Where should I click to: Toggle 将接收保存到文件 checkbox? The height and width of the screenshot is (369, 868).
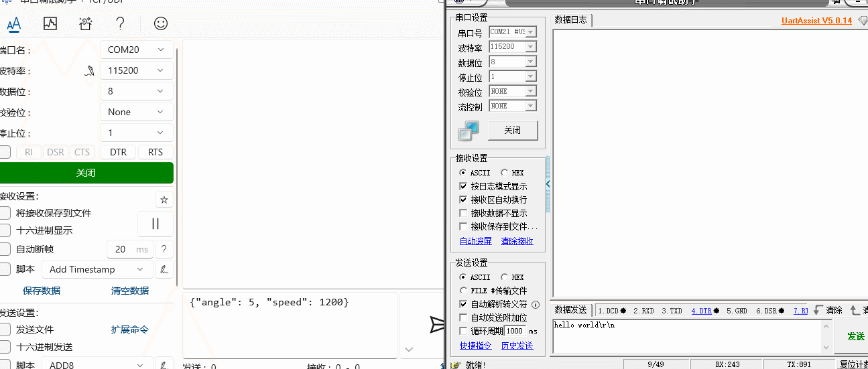click(5, 213)
